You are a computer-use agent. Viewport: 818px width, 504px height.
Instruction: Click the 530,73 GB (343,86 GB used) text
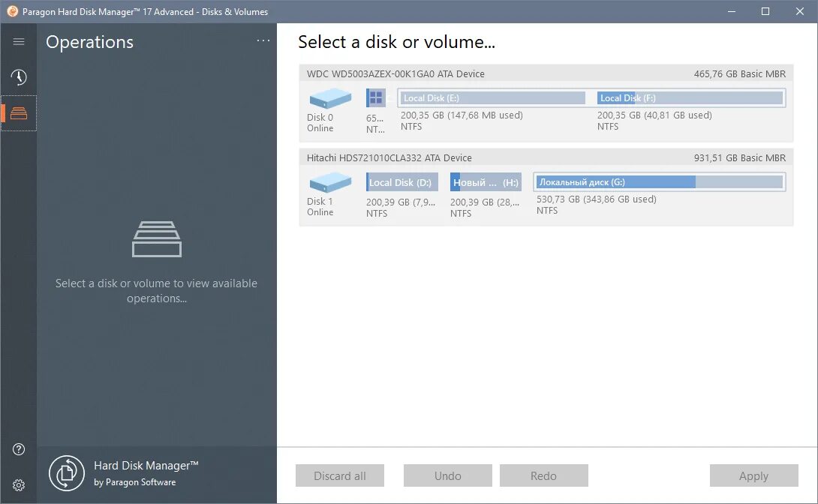click(597, 199)
